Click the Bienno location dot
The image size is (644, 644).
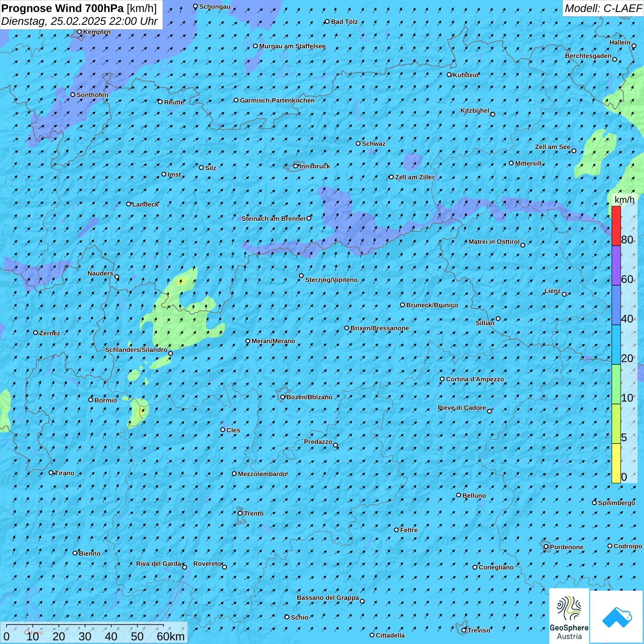coord(75,553)
